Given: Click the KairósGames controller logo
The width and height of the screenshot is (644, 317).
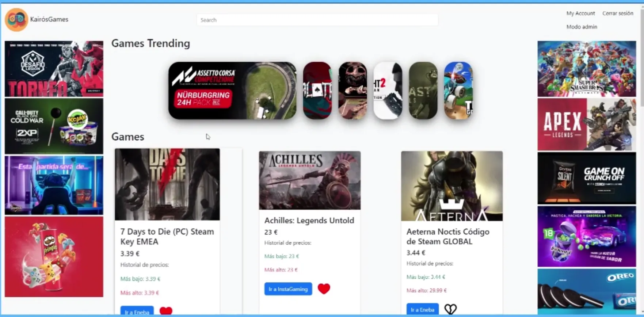Looking at the screenshot, I should [16, 19].
